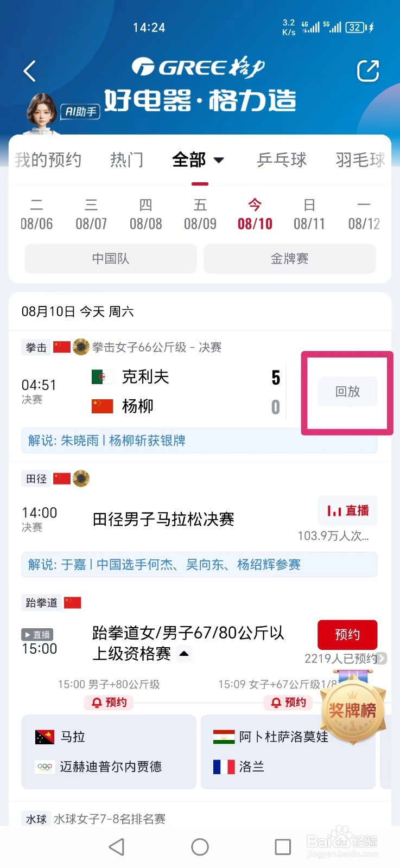The width and height of the screenshot is (400, 868).
Task: Open the 马拉 vs 迈赫迪普尔内贾德 match card
Action: pos(109,751)
